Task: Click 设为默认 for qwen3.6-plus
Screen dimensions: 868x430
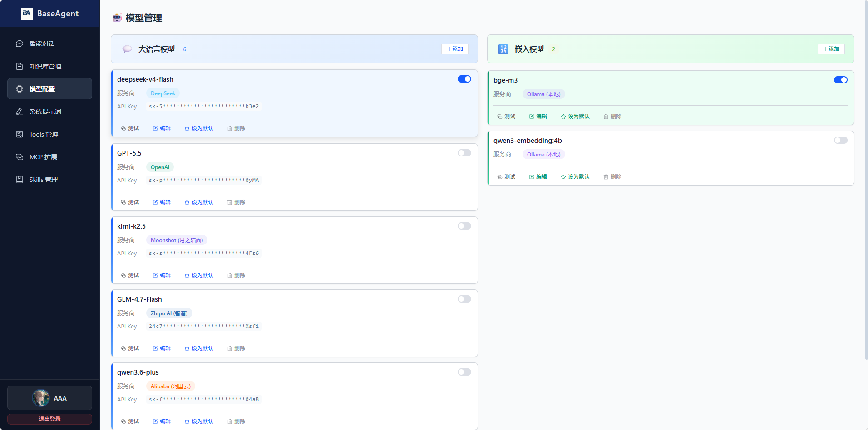Action: pyautogui.click(x=199, y=421)
